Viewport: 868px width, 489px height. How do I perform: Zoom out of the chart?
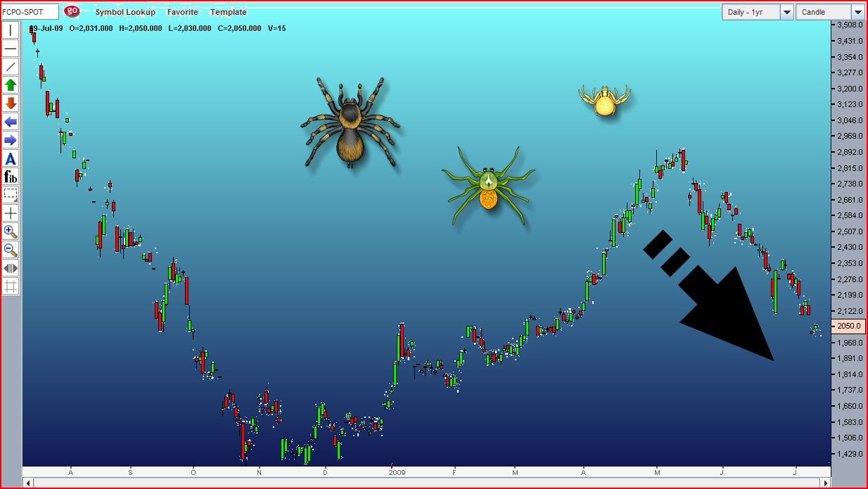click(x=11, y=250)
